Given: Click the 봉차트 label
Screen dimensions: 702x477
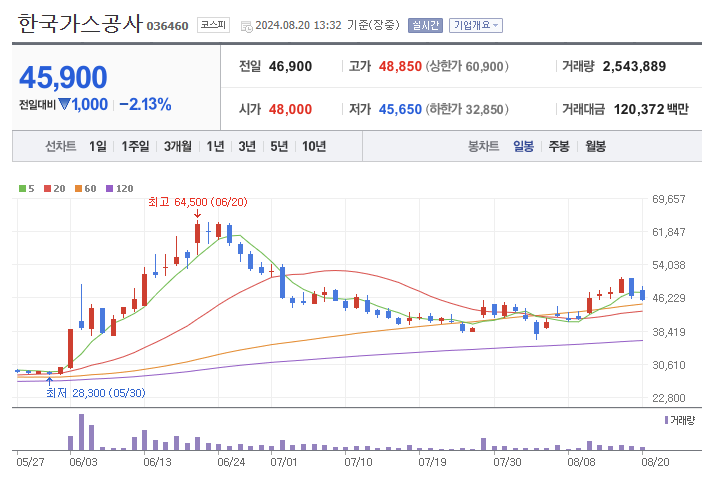Looking at the screenshot, I should (x=484, y=146).
